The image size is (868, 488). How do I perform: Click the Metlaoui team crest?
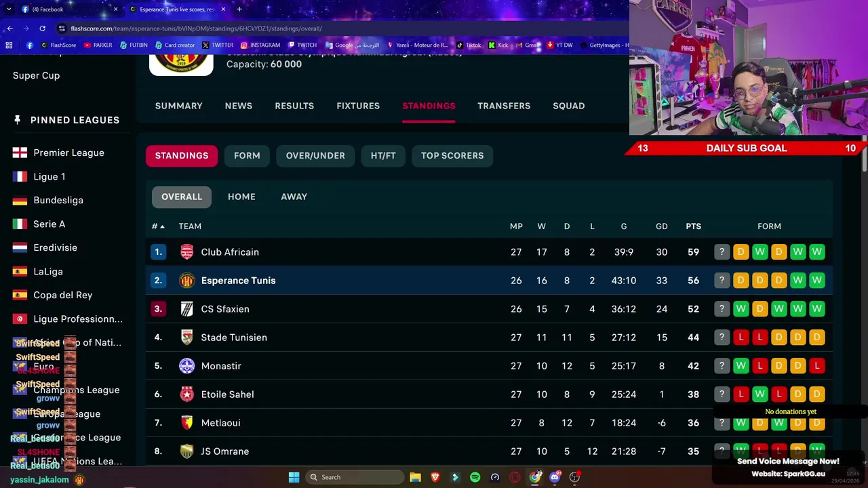[x=186, y=423]
